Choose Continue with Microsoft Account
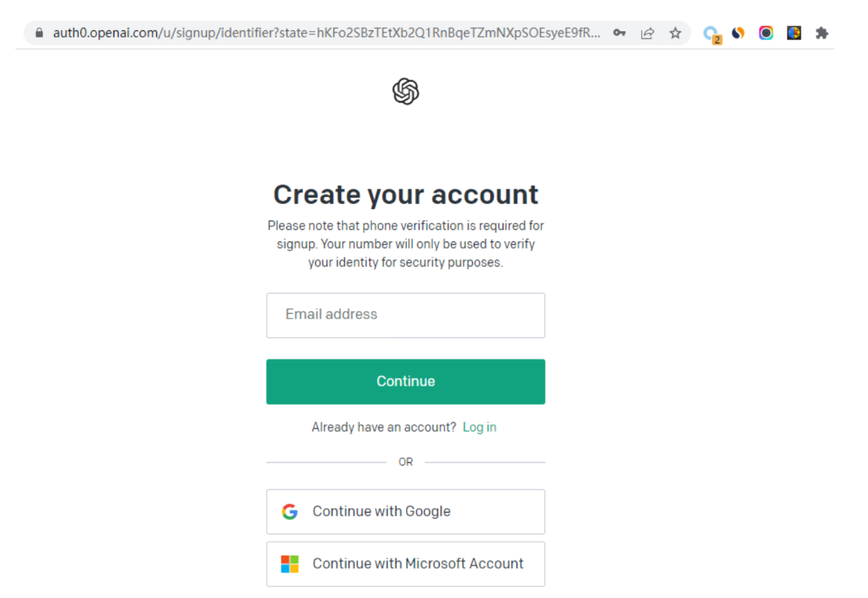The height and width of the screenshot is (598, 868). [406, 564]
